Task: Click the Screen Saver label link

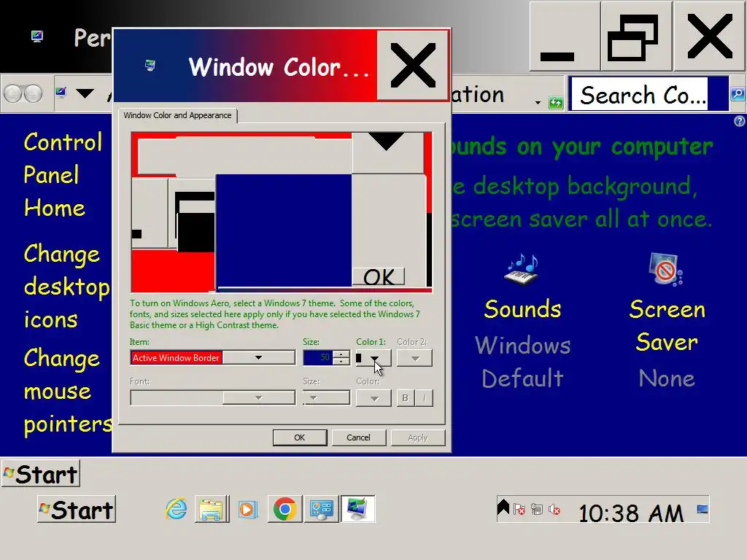Action: (667, 325)
